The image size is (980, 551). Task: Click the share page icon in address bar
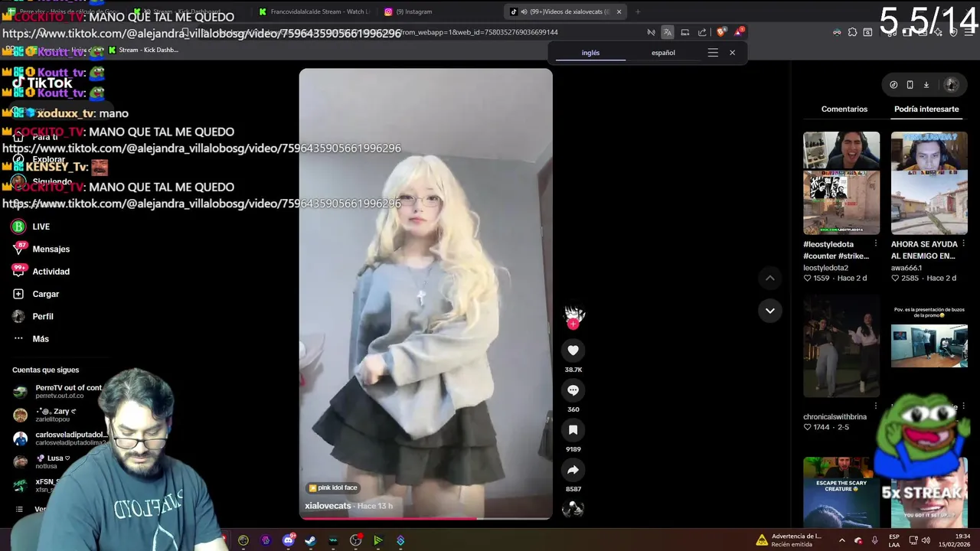tap(702, 32)
